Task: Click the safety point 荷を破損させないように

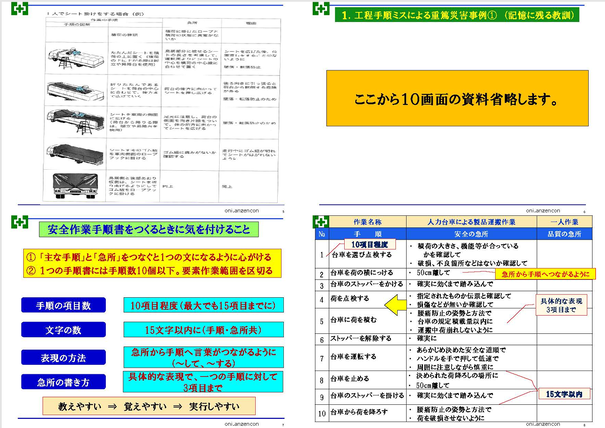Action: click(x=451, y=418)
